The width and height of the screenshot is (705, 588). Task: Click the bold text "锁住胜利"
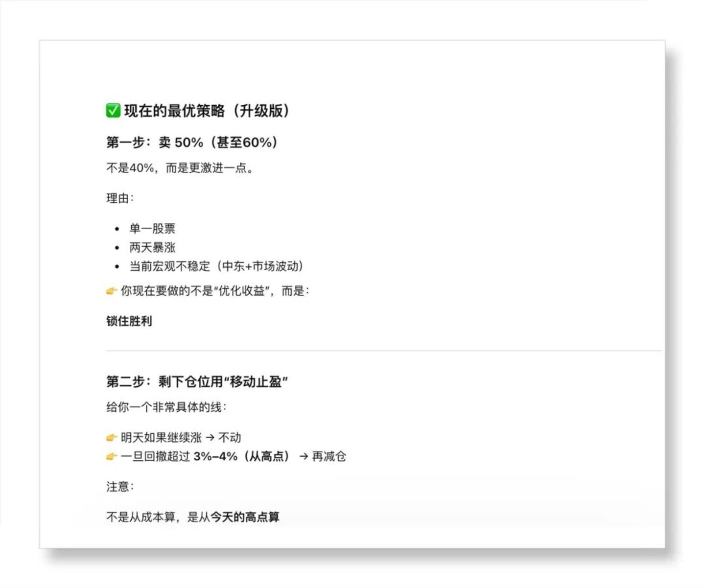tap(129, 321)
